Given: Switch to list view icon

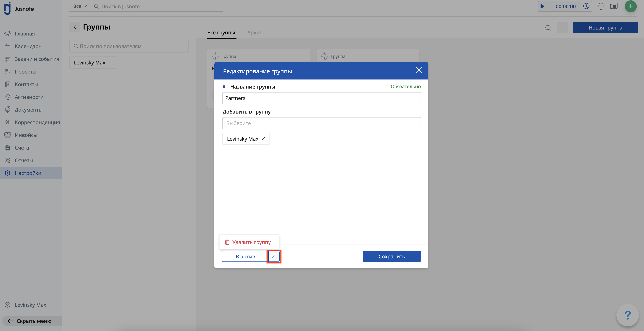Looking at the screenshot, I should click(562, 28).
